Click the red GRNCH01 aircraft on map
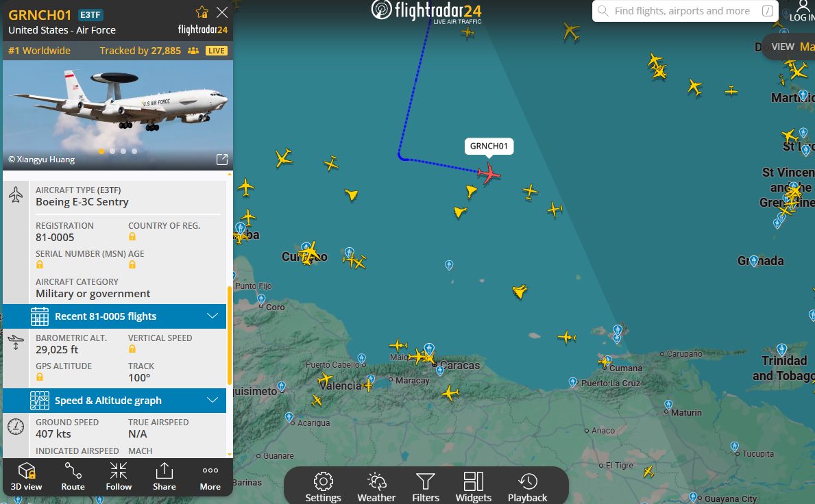The height and width of the screenshot is (504, 815). [489, 173]
